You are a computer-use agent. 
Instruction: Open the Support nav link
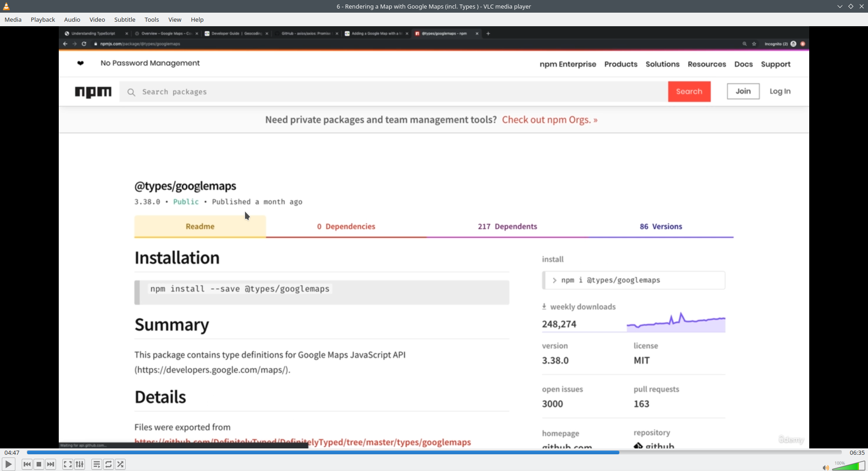(x=776, y=64)
